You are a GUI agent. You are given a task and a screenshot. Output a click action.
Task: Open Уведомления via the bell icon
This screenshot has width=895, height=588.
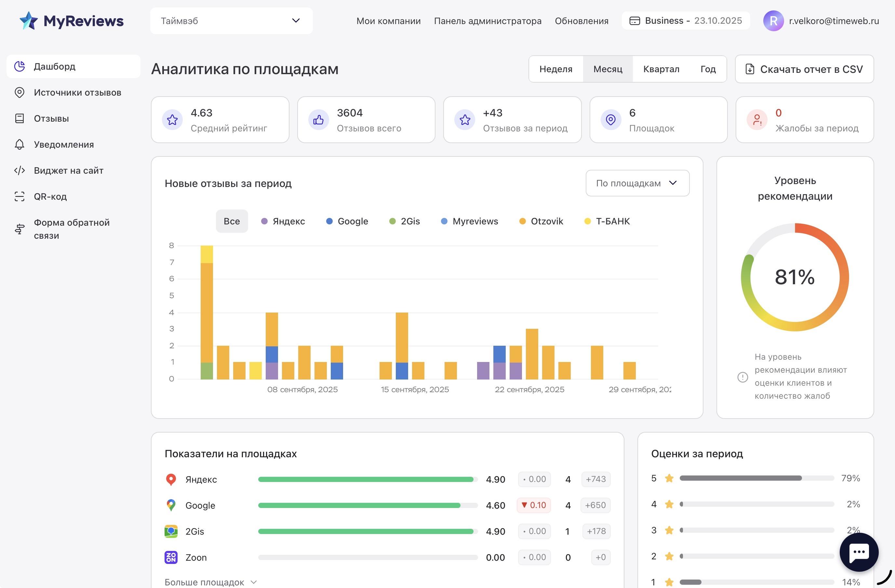63,144
